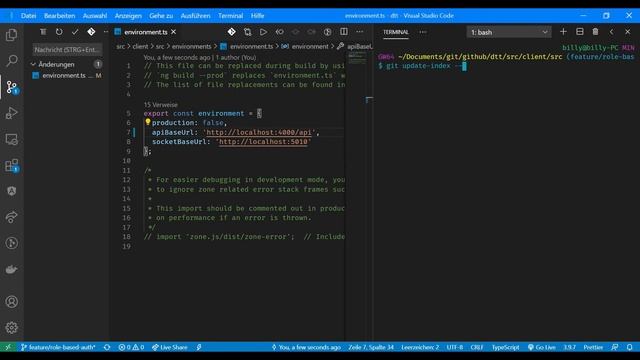
Task: Open GitLens icon in source control header
Action: click(x=91, y=32)
